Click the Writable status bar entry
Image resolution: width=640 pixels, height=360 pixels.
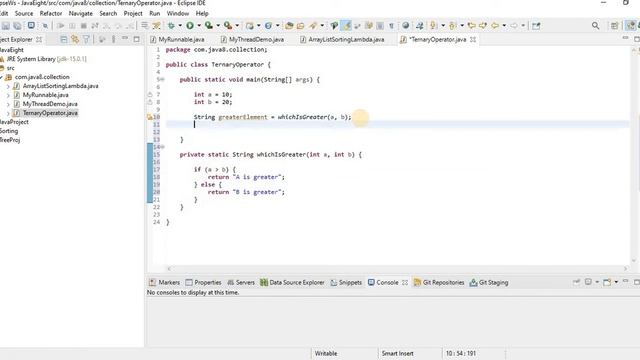(326, 353)
